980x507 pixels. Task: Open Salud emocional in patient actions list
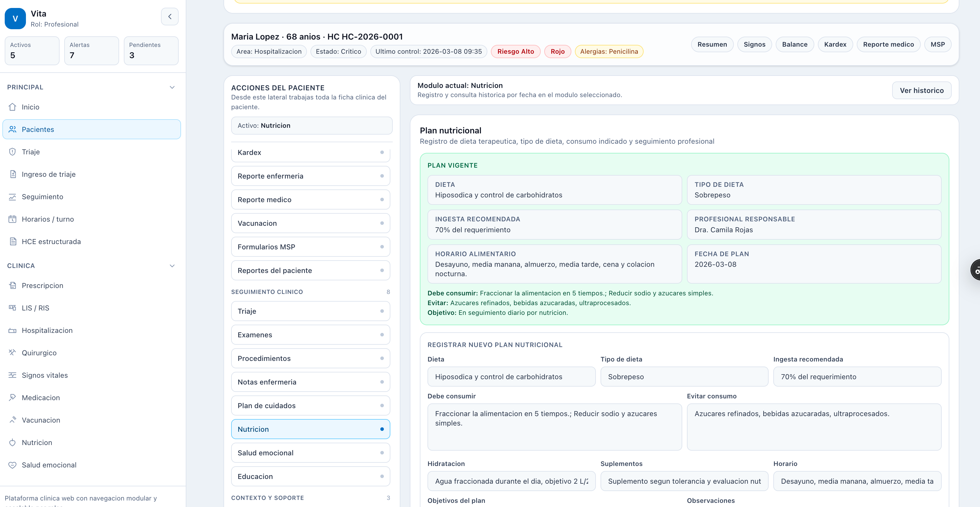(x=310, y=453)
